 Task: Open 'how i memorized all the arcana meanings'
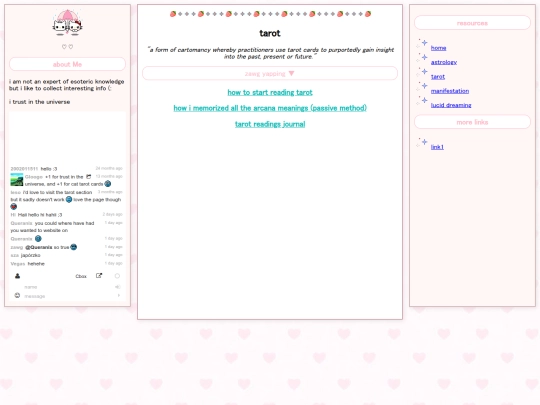tap(270, 108)
